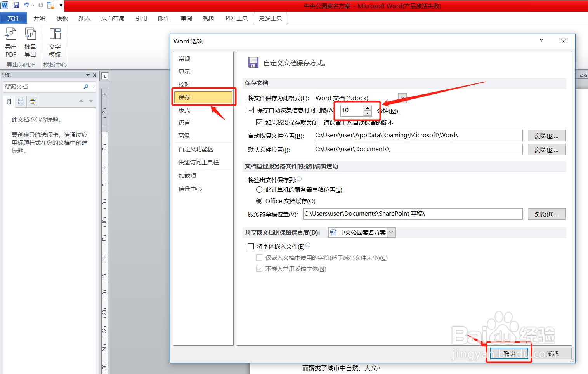Select 显示 category in options list

pos(203,72)
